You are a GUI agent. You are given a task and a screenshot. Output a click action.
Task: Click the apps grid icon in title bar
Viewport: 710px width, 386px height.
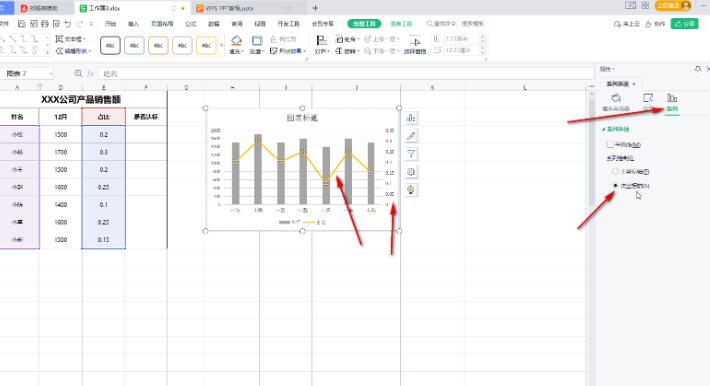click(645, 5)
